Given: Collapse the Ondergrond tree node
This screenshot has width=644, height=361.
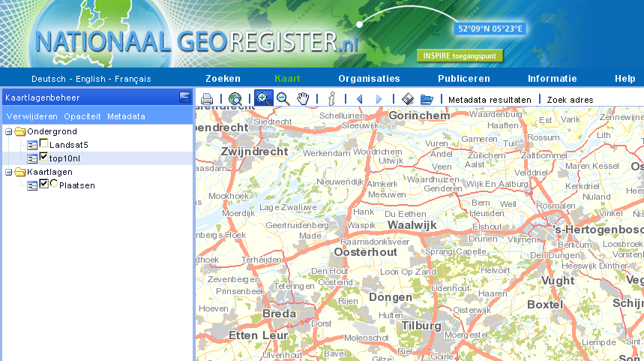Looking at the screenshot, I should 8,132.
